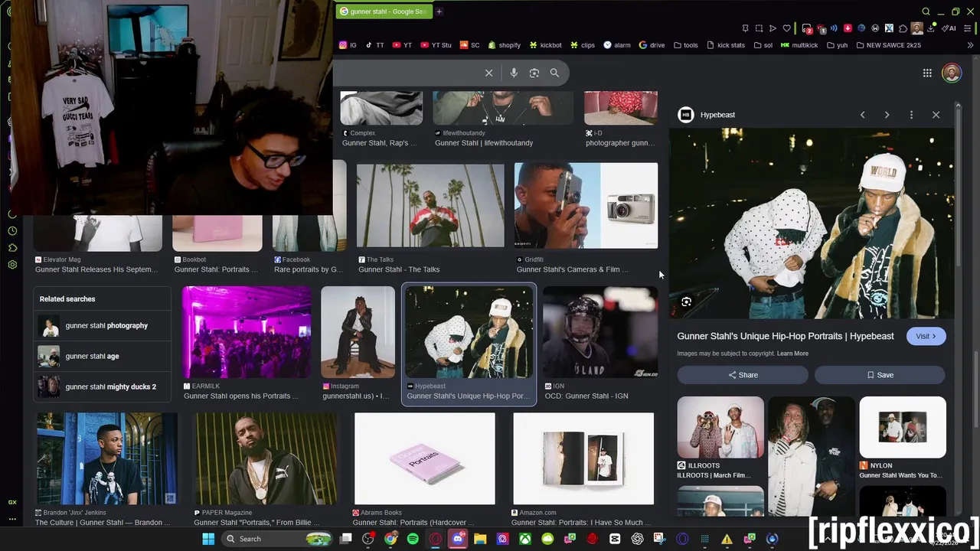Select related search gunner stahl photography

tap(103, 326)
